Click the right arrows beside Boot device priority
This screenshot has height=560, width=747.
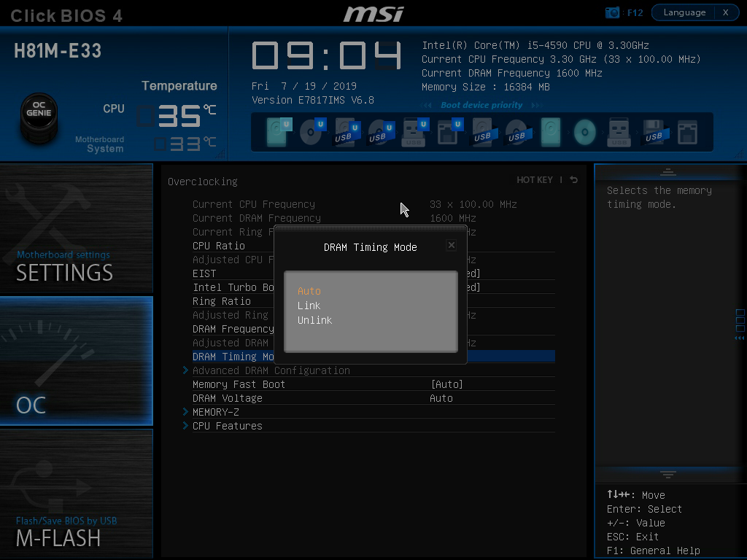pyautogui.click(x=536, y=105)
